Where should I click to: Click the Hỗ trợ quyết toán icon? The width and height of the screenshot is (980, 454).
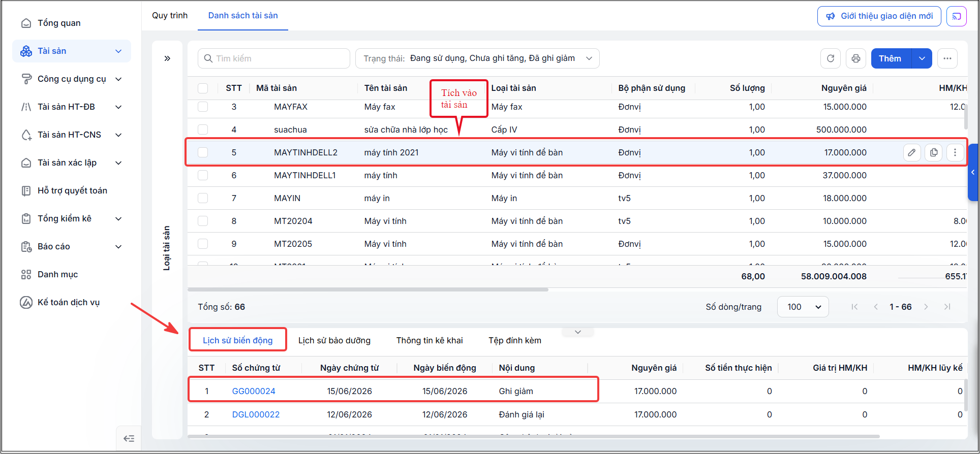(x=26, y=190)
